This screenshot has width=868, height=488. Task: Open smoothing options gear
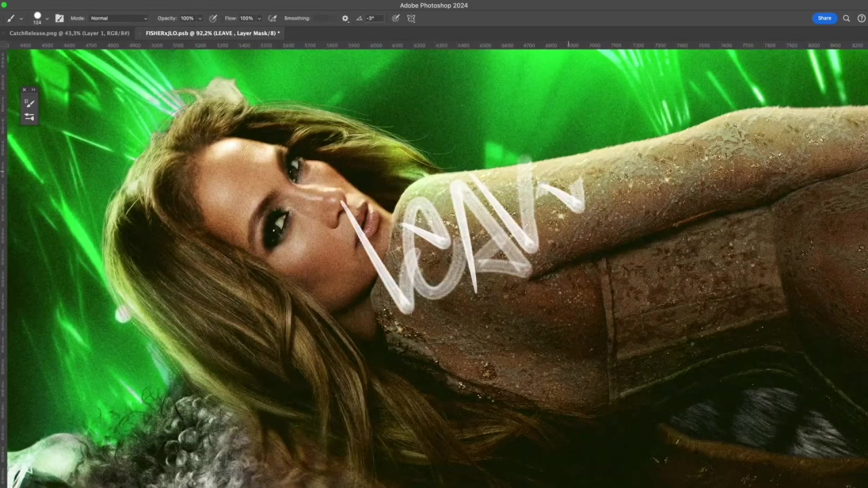345,18
